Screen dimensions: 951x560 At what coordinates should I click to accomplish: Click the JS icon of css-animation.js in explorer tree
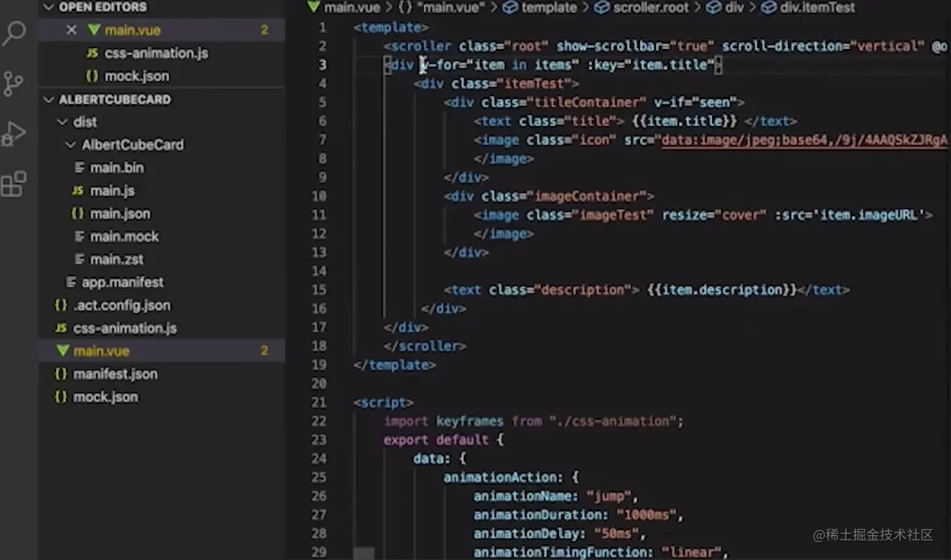[61, 328]
